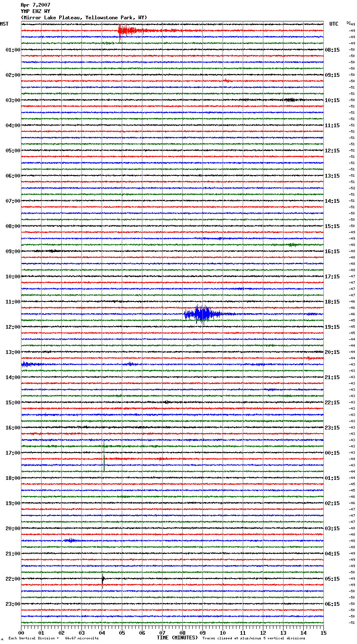
Task: Click minute tick label 00 on bottom axis
Action: [x=21, y=633]
